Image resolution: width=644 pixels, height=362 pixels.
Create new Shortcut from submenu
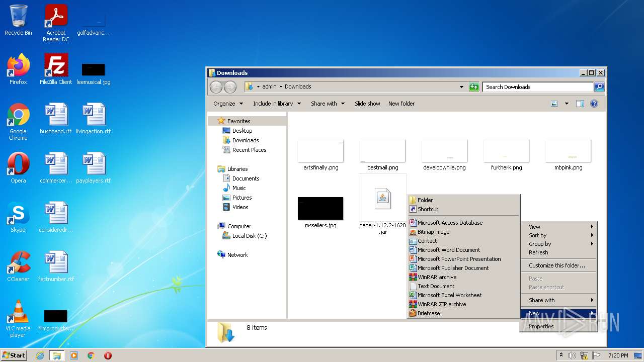pyautogui.click(x=463, y=209)
